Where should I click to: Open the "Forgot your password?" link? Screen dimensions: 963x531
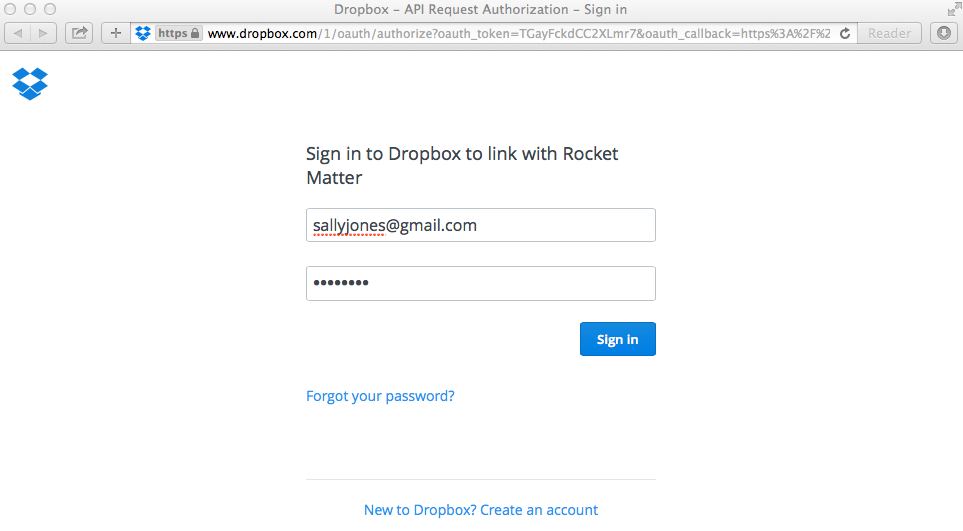pos(380,396)
